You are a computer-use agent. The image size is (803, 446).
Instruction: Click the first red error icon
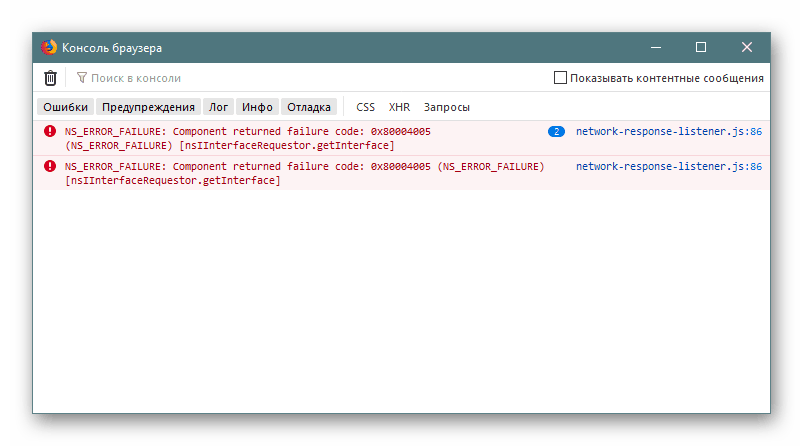click(49, 131)
